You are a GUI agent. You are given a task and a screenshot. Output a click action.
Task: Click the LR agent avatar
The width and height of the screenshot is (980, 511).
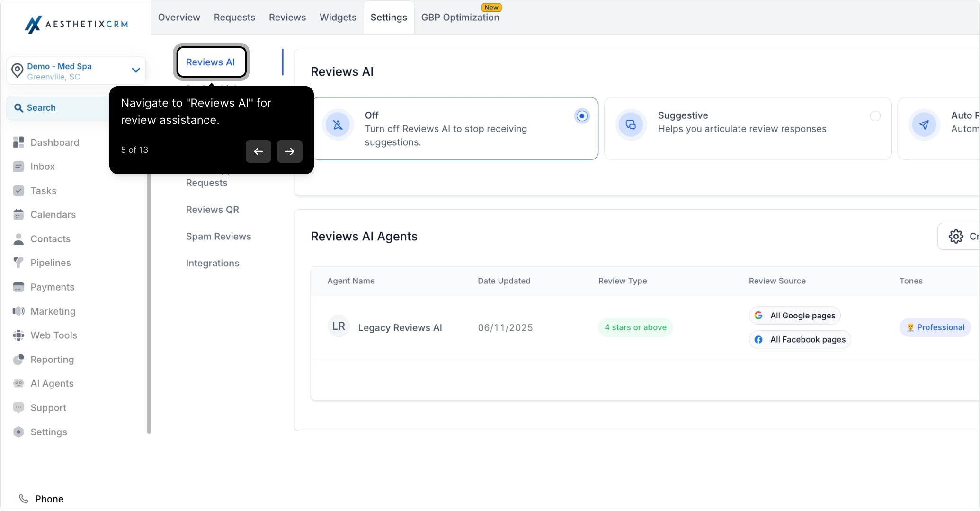click(339, 326)
